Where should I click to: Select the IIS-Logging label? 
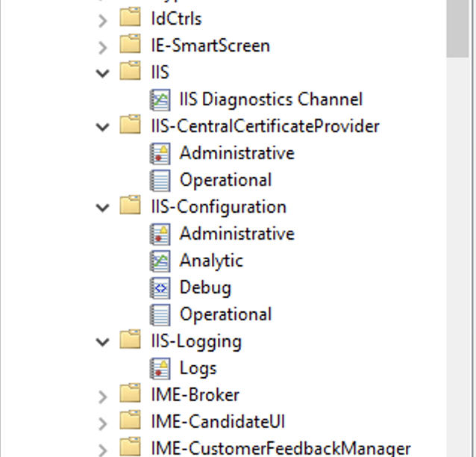(196, 342)
